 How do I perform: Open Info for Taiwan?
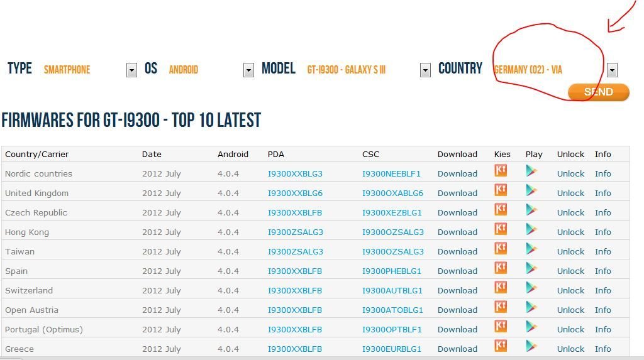[x=603, y=252]
